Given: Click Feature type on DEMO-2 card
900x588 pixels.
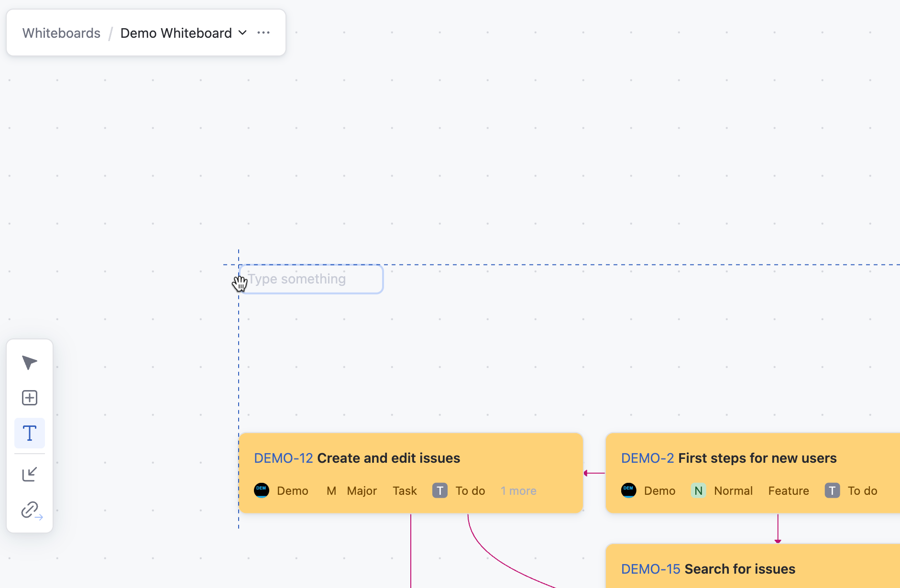Looking at the screenshot, I should tap(789, 491).
